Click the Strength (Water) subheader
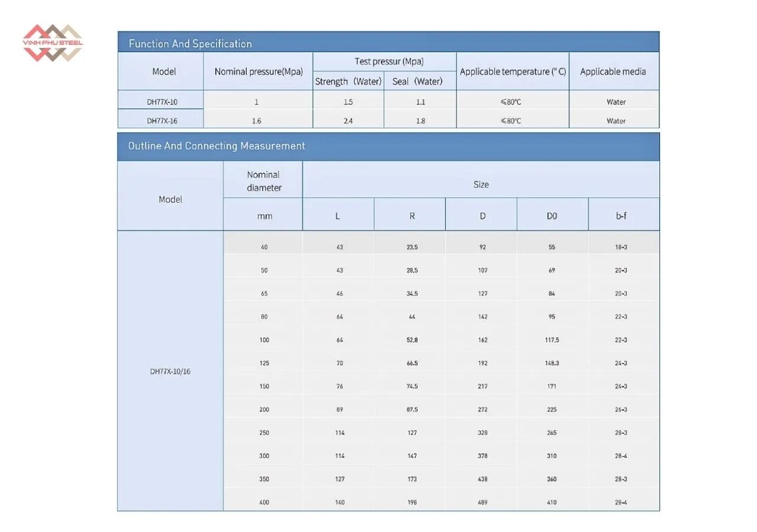Screen dimensions: 757x532 click(348, 82)
